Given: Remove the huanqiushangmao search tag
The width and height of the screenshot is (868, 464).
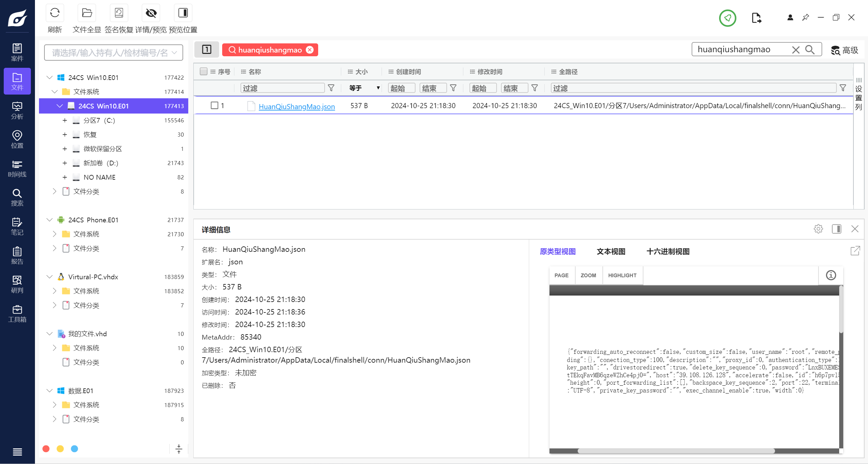Looking at the screenshot, I should (x=310, y=50).
